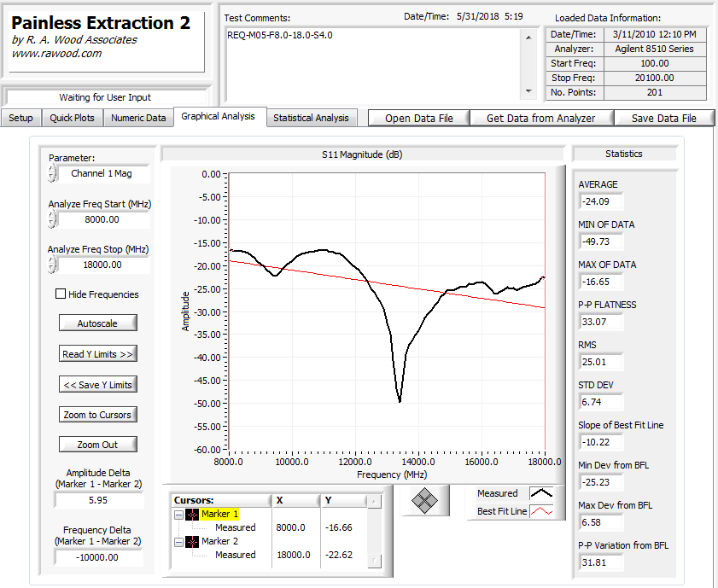Toggle the Hide Frequencies checkbox

(61, 294)
